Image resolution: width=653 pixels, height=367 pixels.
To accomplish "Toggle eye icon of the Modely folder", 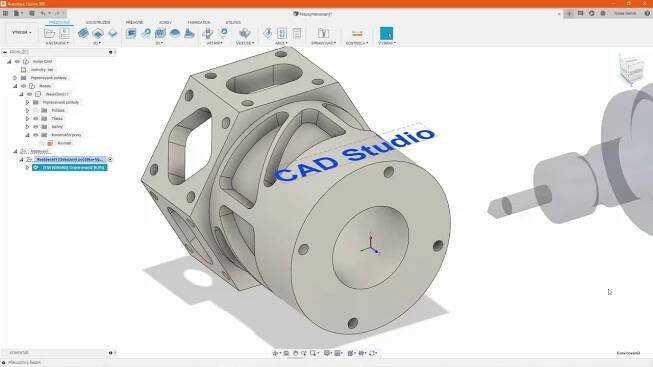I will click(x=24, y=86).
